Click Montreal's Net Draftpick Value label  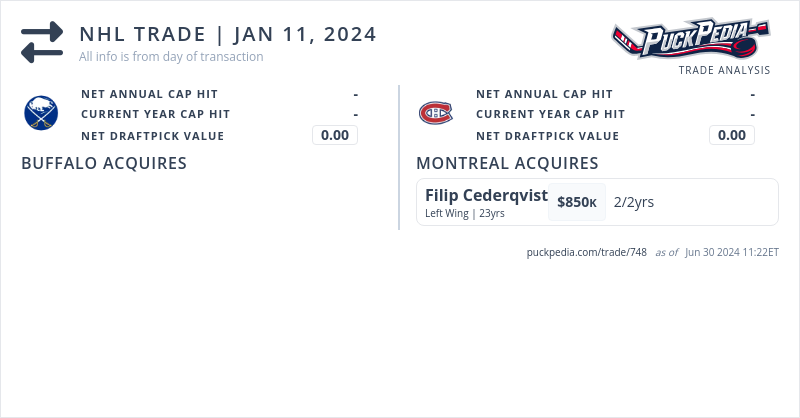pyautogui.click(x=547, y=136)
